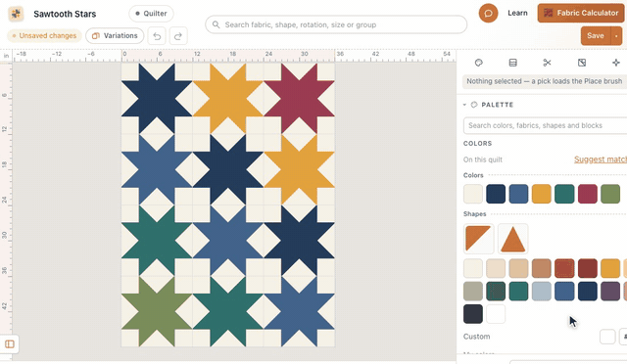Screen dimensions: 627x364
Task: Click the Sawtooth Stars project title
Action: (65, 14)
